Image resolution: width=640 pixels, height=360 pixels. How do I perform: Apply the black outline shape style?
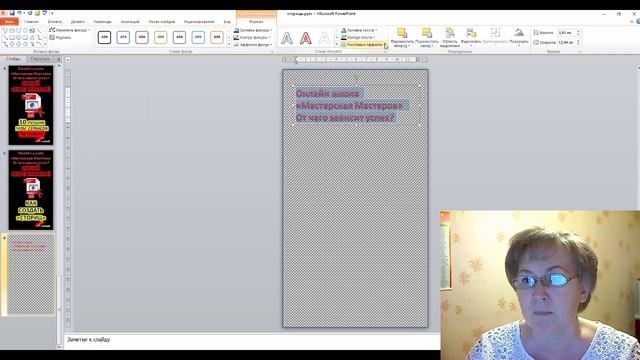click(x=104, y=38)
